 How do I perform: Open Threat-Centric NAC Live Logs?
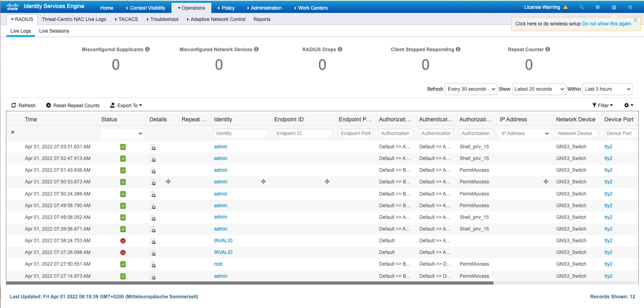pyautogui.click(x=74, y=19)
